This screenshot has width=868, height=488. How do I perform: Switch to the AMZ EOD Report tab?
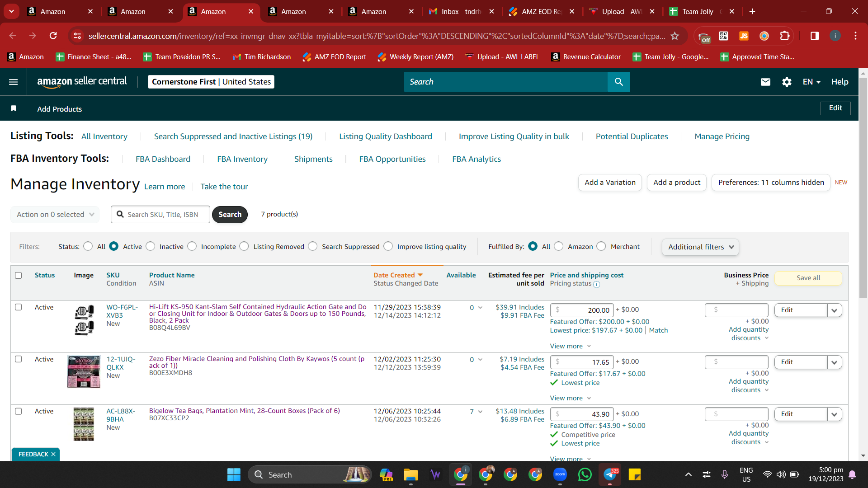[x=542, y=11]
